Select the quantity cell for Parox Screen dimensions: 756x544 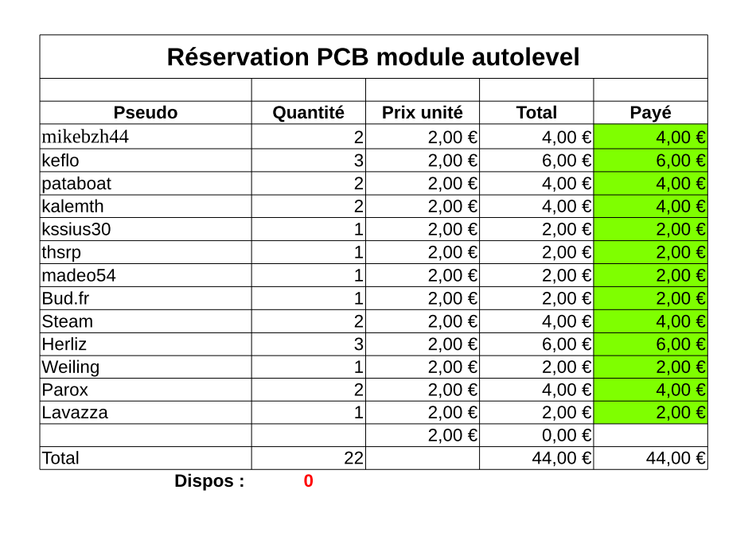(x=308, y=390)
